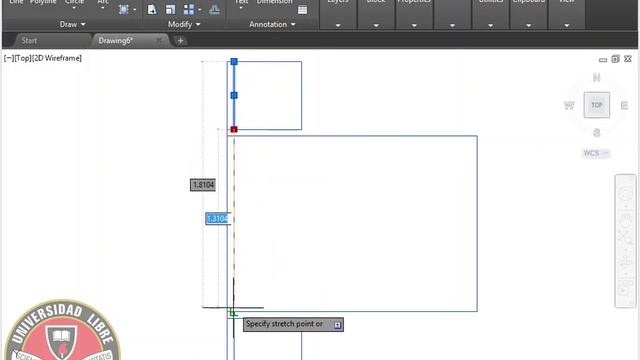640x360 pixels.
Task: Click the top blue grip on selected line
Action: pyautogui.click(x=234, y=62)
